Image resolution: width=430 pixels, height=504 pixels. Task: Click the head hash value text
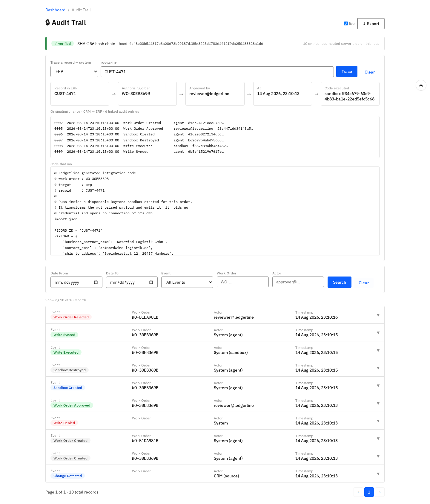(x=196, y=44)
